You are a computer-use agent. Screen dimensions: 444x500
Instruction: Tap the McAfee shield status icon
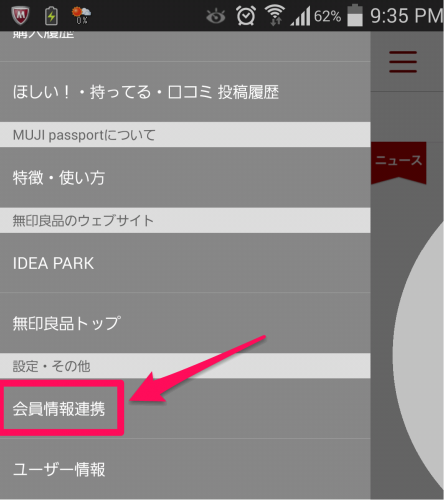(20, 15)
